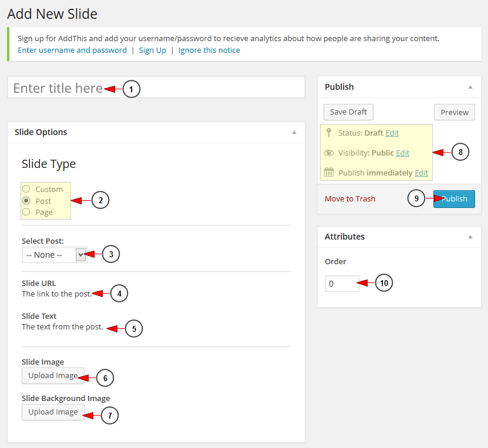Click the calendar icon beside Publish immediately
The height and width of the screenshot is (448, 488).
click(329, 173)
